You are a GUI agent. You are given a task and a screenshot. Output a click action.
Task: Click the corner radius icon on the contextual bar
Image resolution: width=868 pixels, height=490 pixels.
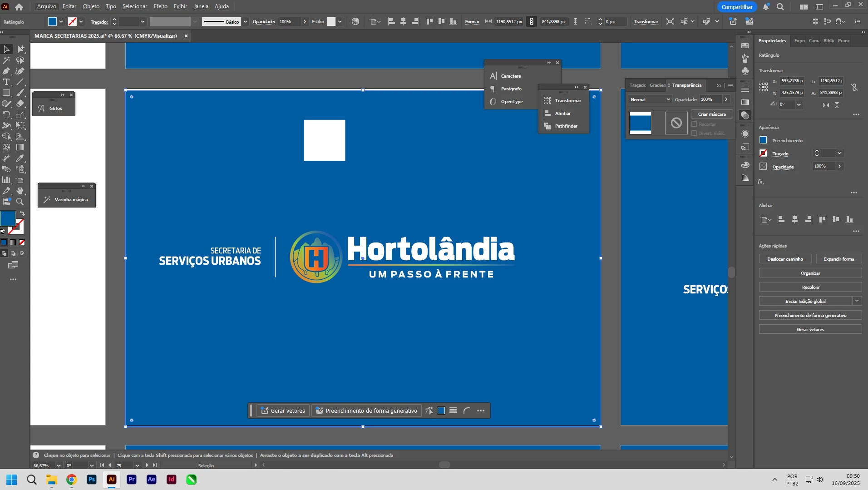click(466, 411)
